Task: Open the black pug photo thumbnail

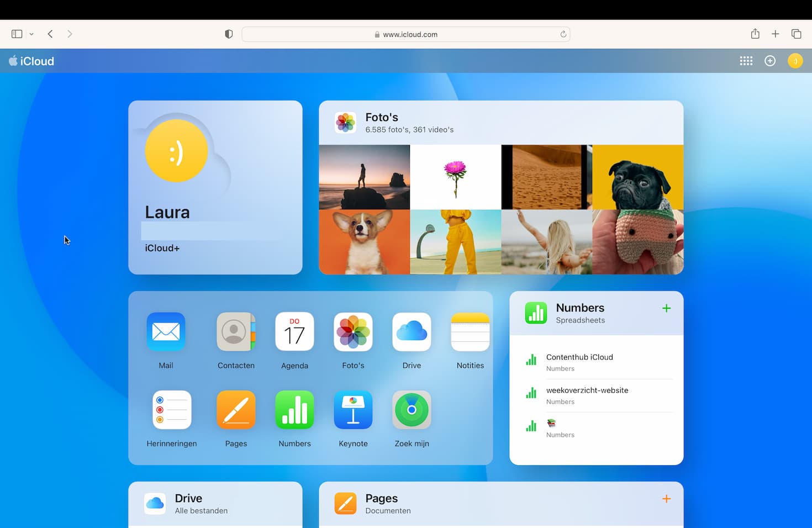Action: click(637, 177)
